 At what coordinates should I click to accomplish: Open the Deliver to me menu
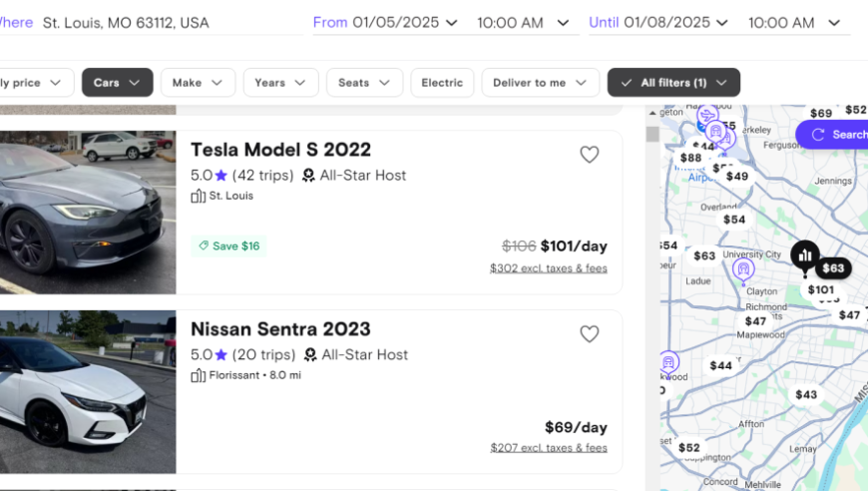pyautogui.click(x=541, y=83)
